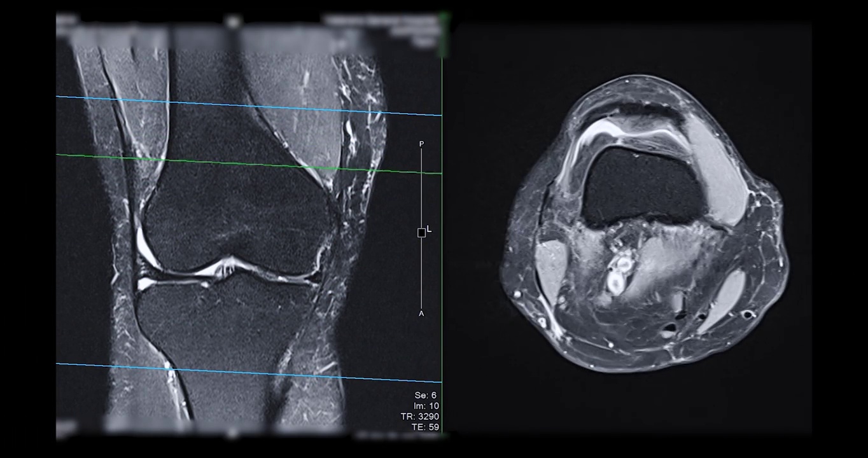Viewport: 868px width, 458px height.
Task: Click the "Im: 10" image number label
Action: [426, 406]
